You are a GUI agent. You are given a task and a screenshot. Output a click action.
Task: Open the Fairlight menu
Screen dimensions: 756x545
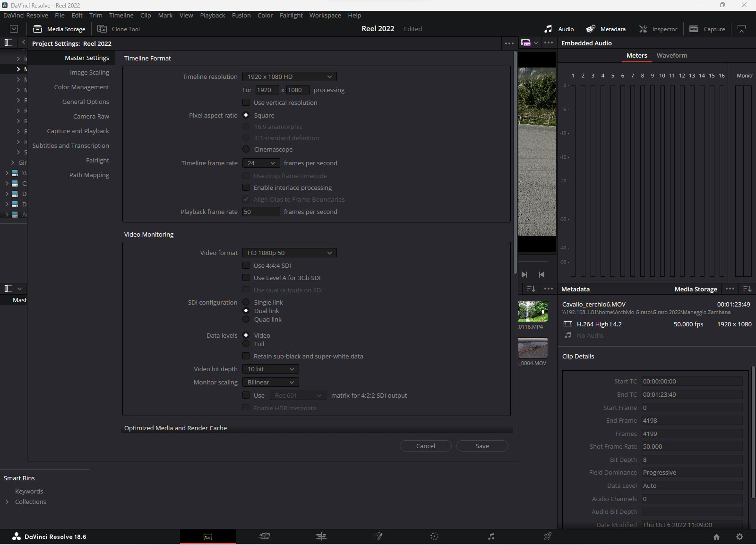291,15
